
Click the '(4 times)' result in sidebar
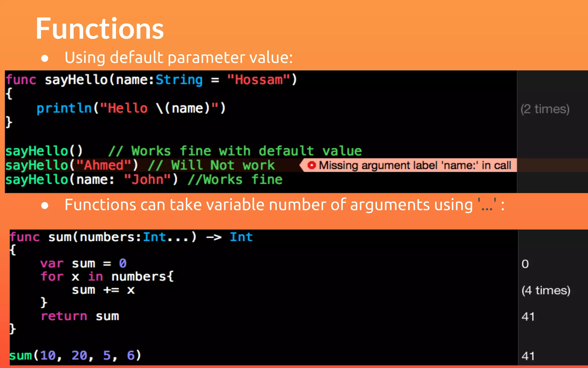click(x=546, y=290)
